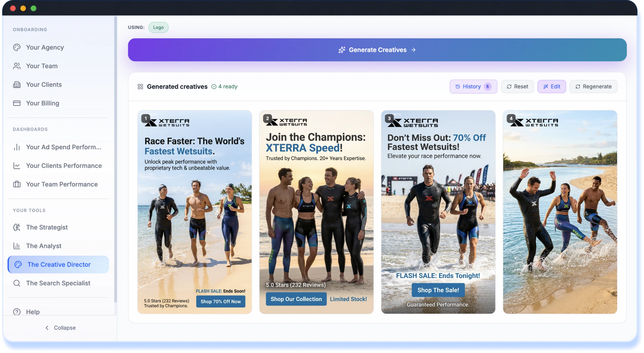Open Your Ad Spend Performance dashboard
The image size is (644, 353).
[x=58, y=147]
